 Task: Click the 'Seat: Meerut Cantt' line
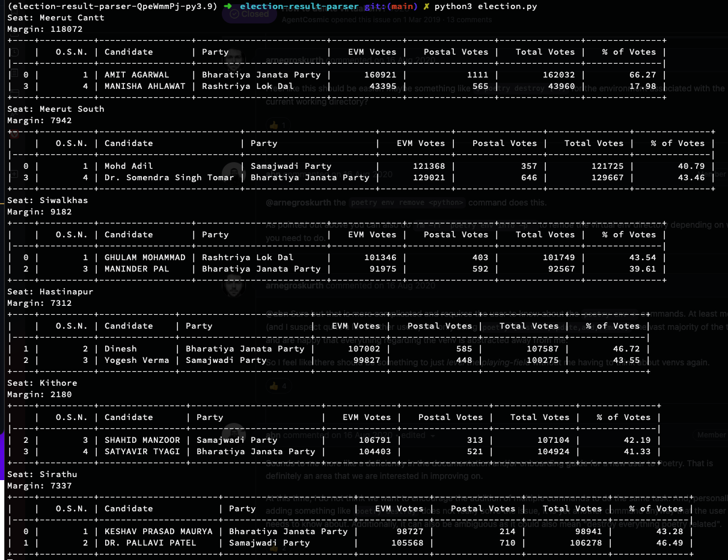[x=56, y=17]
